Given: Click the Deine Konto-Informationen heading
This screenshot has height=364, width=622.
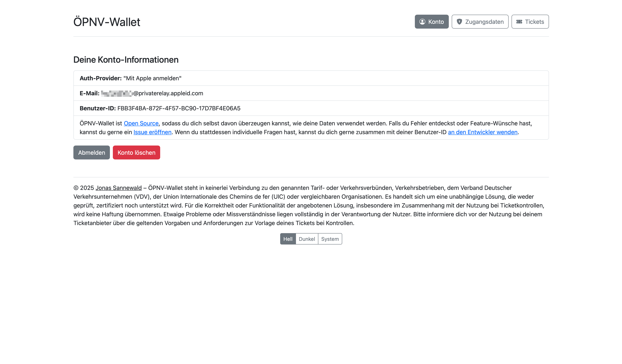Looking at the screenshot, I should click(126, 60).
